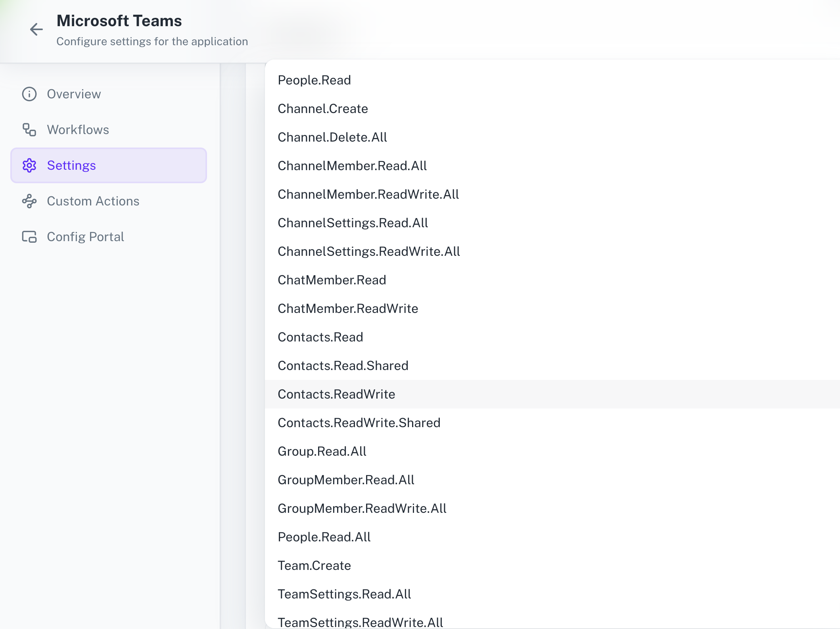This screenshot has height=629, width=840.
Task: Choose Contacts.Read.Shared permission
Action: click(x=343, y=365)
